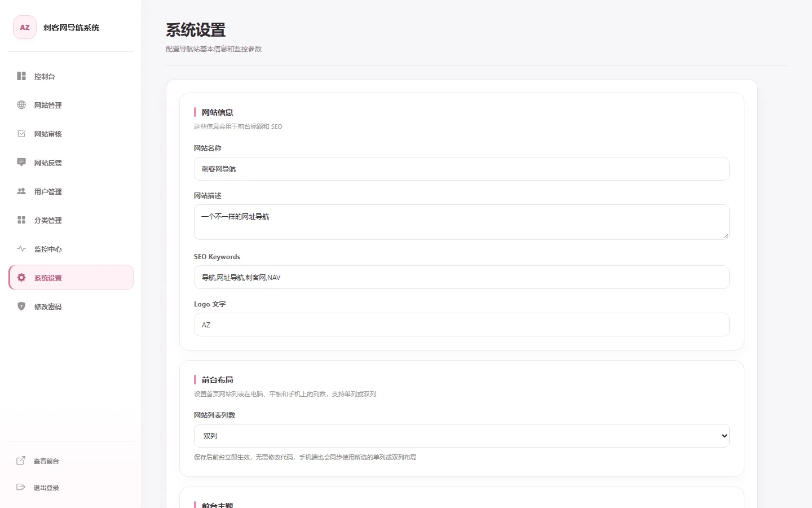This screenshot has height=508, width=812.
Task: Click into the 网站描述 textarea
Action: 462,222
